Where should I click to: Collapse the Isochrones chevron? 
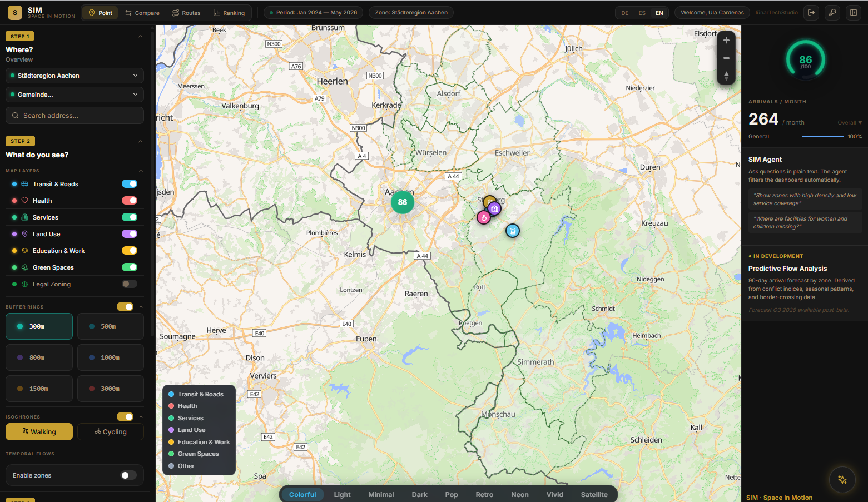[141, 417]
